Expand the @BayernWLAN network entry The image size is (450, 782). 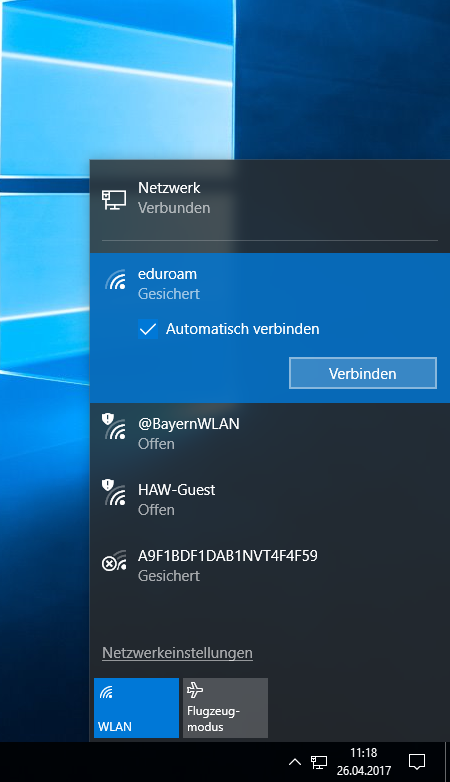pos(270,433)
